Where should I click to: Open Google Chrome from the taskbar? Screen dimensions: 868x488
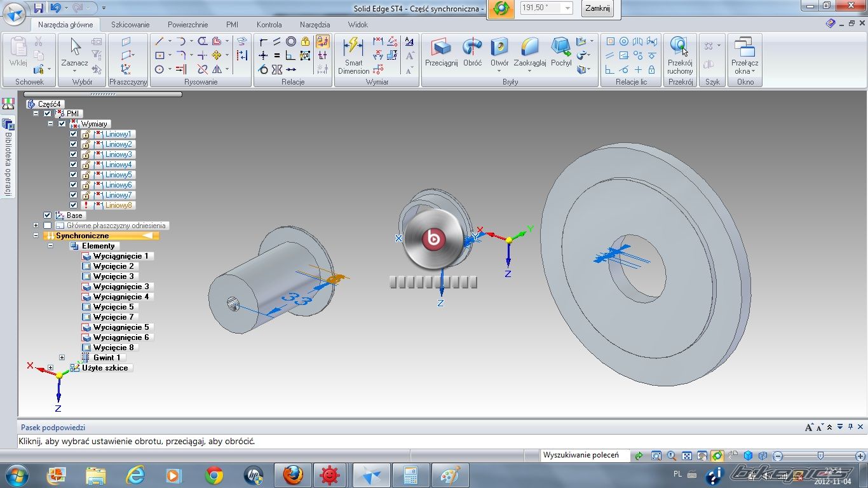pyautogui.click(x=214, y=475)
